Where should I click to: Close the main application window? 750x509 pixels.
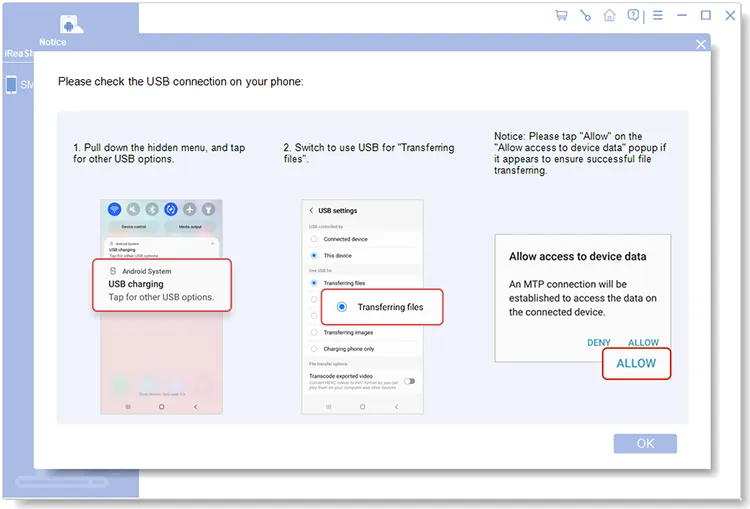coord(730,15)
